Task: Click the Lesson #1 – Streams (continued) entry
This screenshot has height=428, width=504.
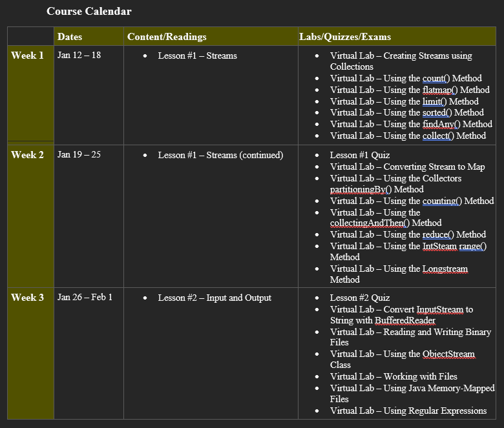Action: point(220,155)
